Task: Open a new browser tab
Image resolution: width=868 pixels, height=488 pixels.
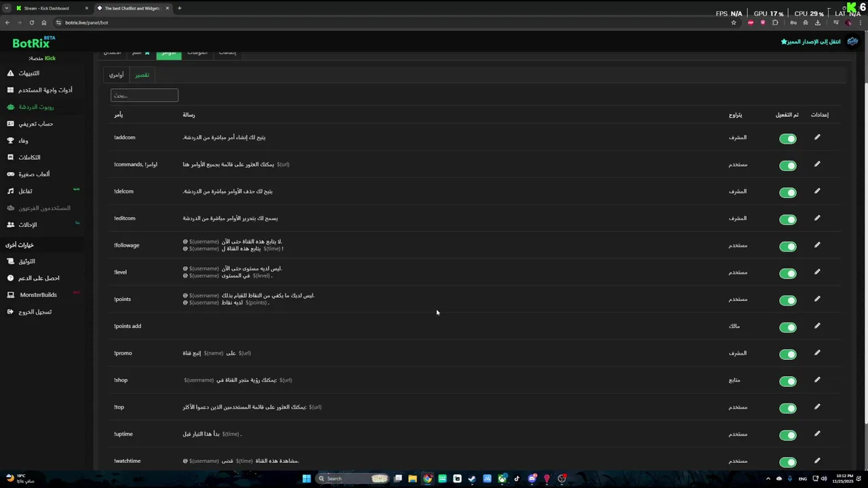Action: 179,8
